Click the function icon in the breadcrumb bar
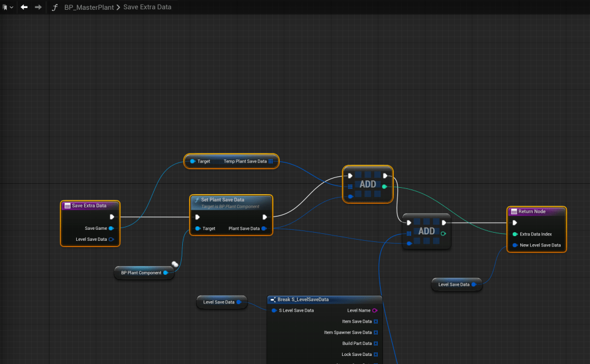Image resolution: width=590 pixels, height=364 pixels. pyautogui.click(x=55, y=7)
